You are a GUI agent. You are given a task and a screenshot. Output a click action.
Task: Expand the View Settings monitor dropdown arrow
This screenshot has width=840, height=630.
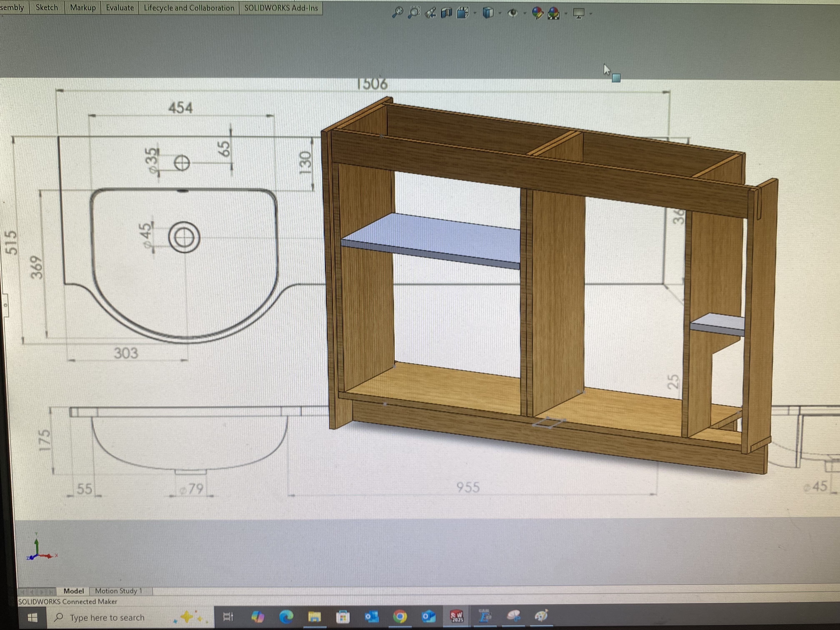pos(590,14)
